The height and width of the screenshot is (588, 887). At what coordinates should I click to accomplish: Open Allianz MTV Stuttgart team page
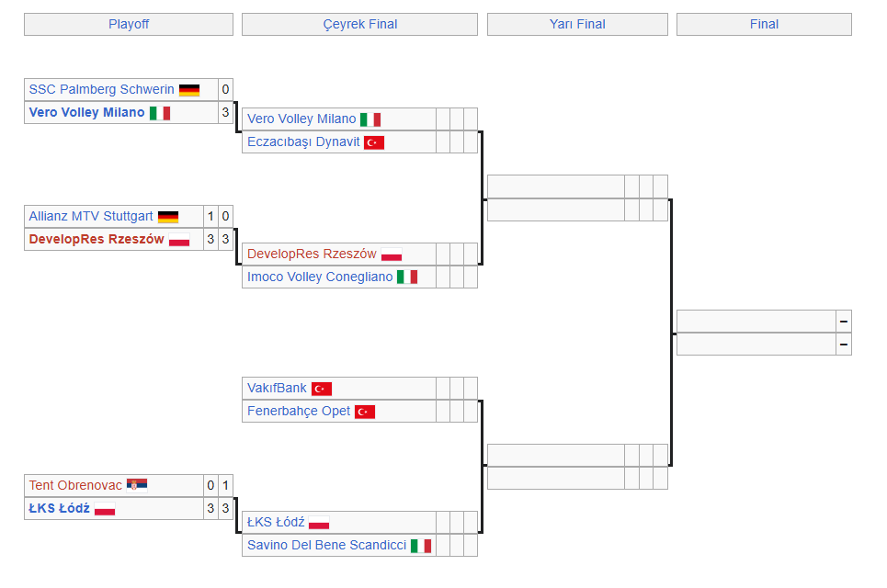tap(91, 216)
